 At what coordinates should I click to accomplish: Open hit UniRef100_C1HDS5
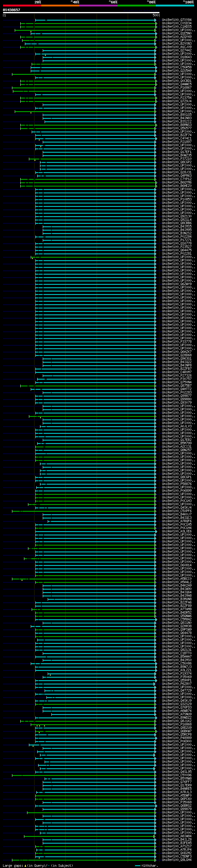point(177,26)
